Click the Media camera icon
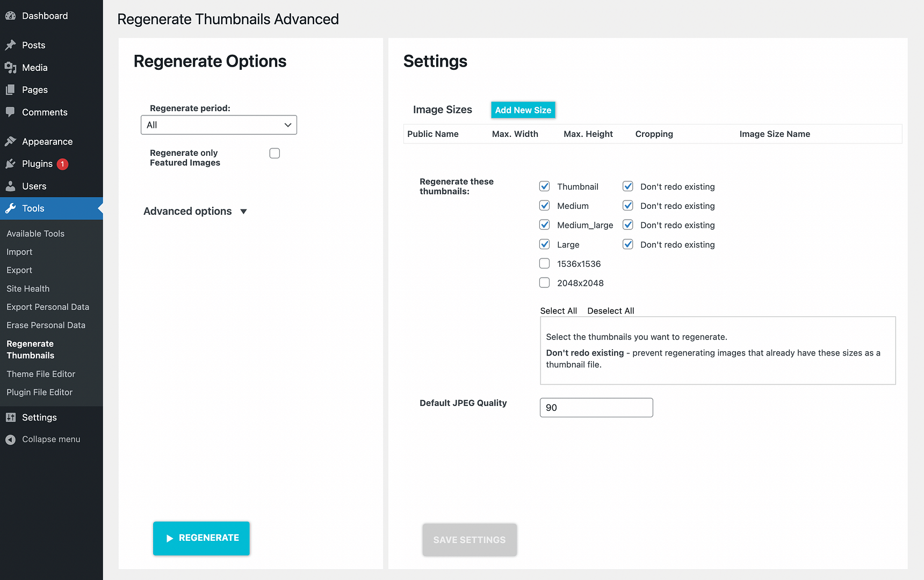924x580 pixels. click(x=10, y=68)
